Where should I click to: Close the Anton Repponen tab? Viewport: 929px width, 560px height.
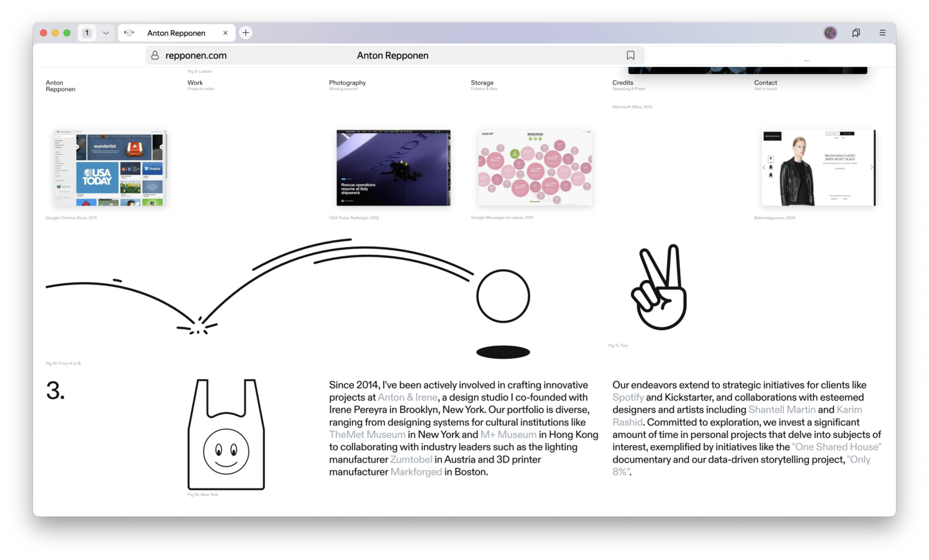pos(225,33)
